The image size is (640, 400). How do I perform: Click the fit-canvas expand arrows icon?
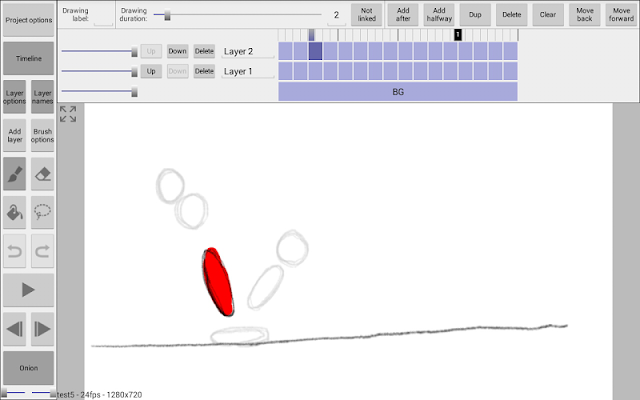(x=68, y=114)
